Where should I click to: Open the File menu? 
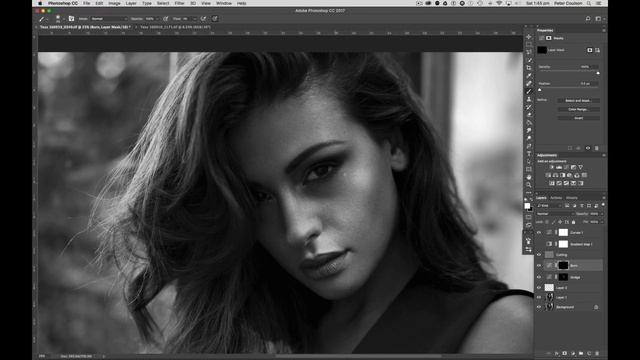[x=87, y=3]
